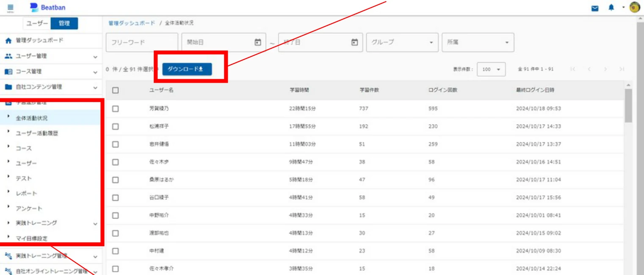Open ユーザー活動履歴 in the sidebar
Screen dimensions: 644x275
point(37,133)
